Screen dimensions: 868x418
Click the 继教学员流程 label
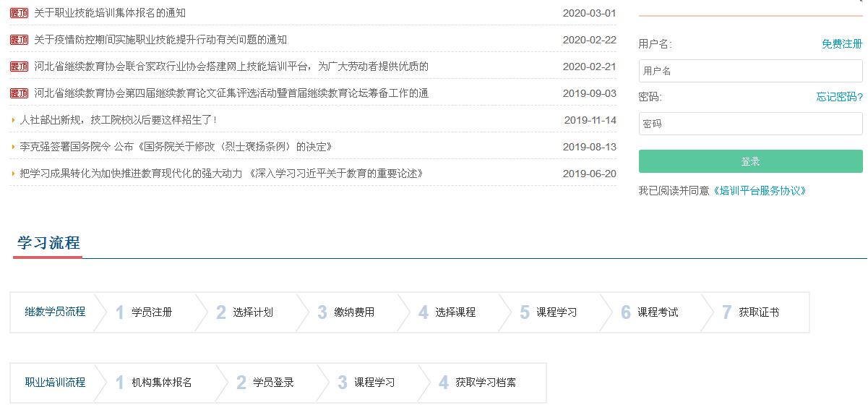tap(55, 312)
